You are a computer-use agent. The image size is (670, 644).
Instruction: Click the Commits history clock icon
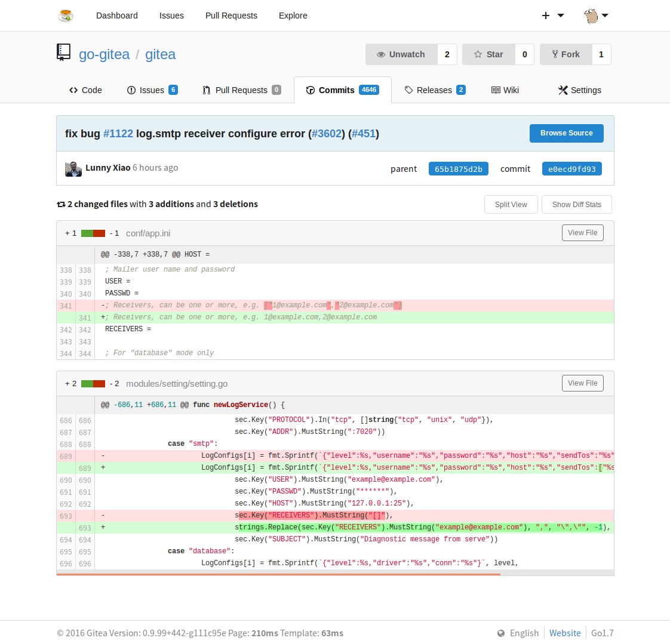(x=311, y=90)
